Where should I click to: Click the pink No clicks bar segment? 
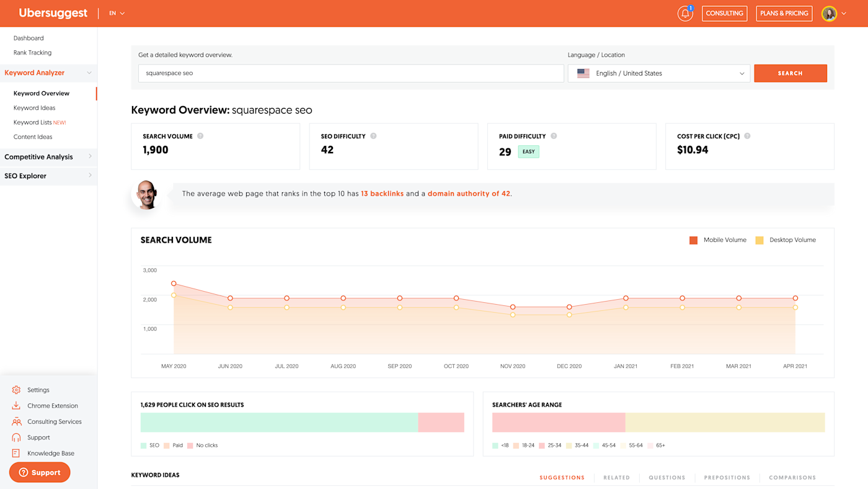[441, 423]
